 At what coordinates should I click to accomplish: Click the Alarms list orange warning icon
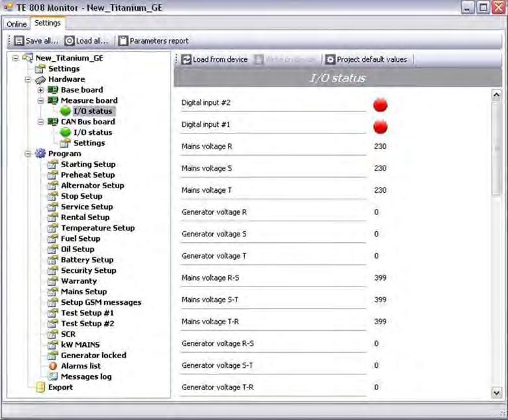53,366
